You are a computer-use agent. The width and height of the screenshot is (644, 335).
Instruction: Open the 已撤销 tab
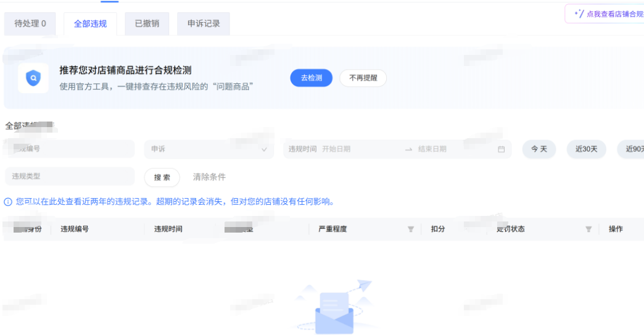(x=147, y=24)
